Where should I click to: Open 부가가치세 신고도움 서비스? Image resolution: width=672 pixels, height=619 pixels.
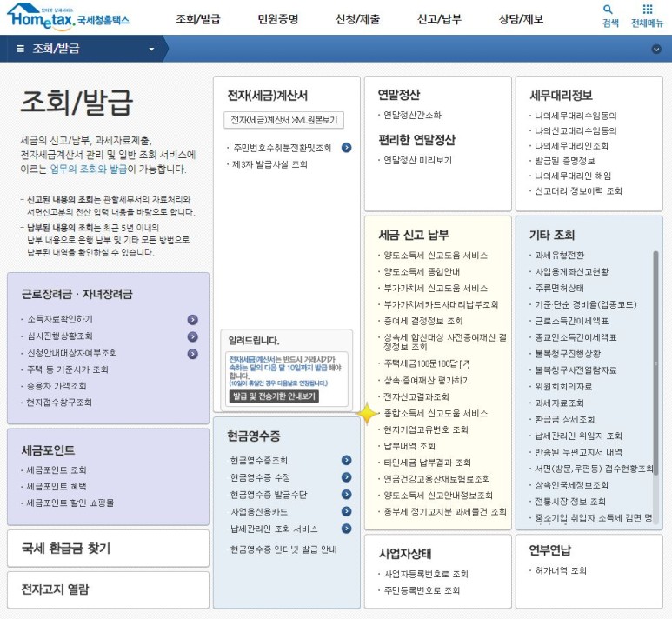tap(436, 288)
